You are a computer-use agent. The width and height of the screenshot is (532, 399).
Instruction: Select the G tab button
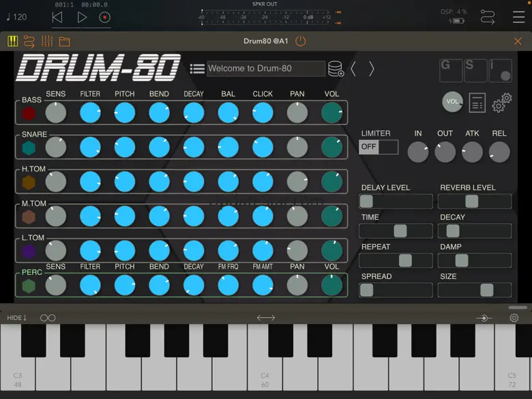coord(451,70)
